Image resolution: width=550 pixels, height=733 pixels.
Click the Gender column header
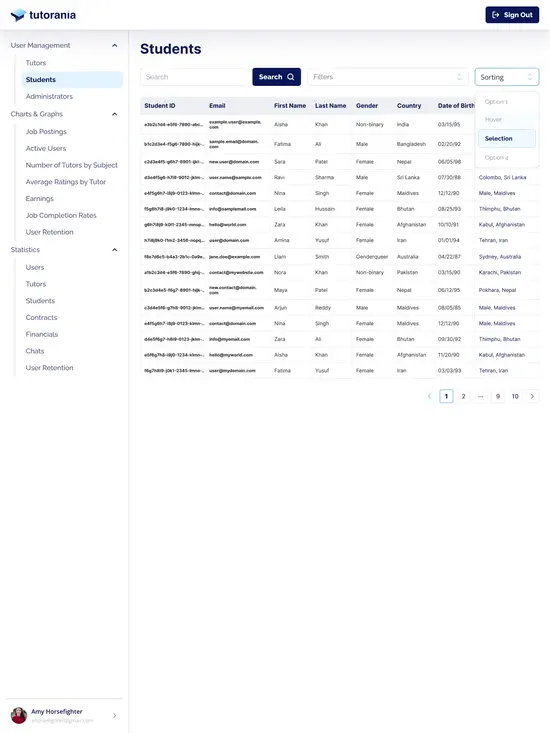coord(367,106)
